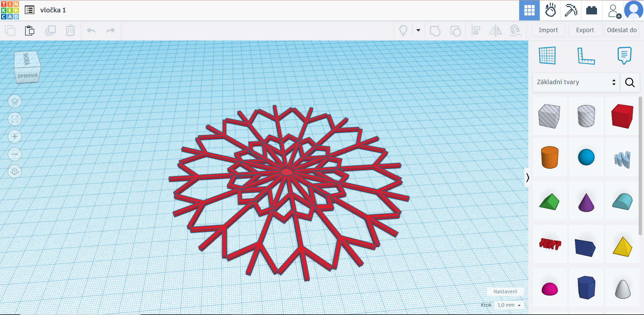644x315 pixels.
Task: Click the Export button
Action: click(585, 30)
